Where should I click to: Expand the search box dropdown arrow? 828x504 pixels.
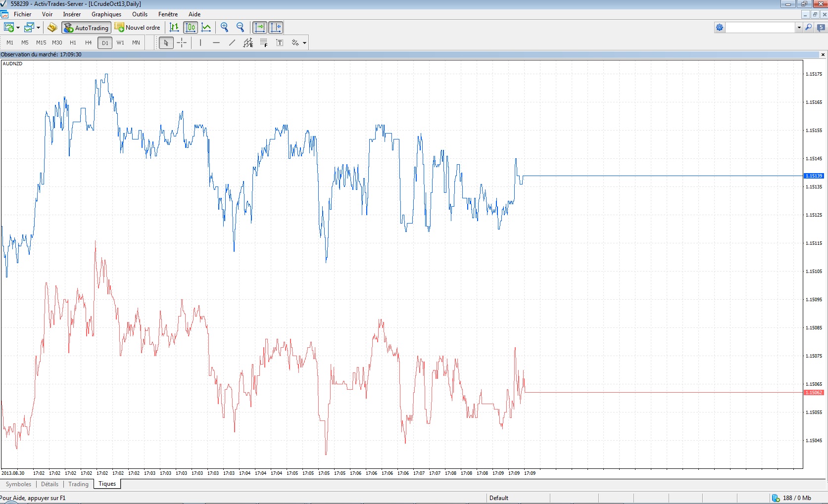(x=799, y=28)
